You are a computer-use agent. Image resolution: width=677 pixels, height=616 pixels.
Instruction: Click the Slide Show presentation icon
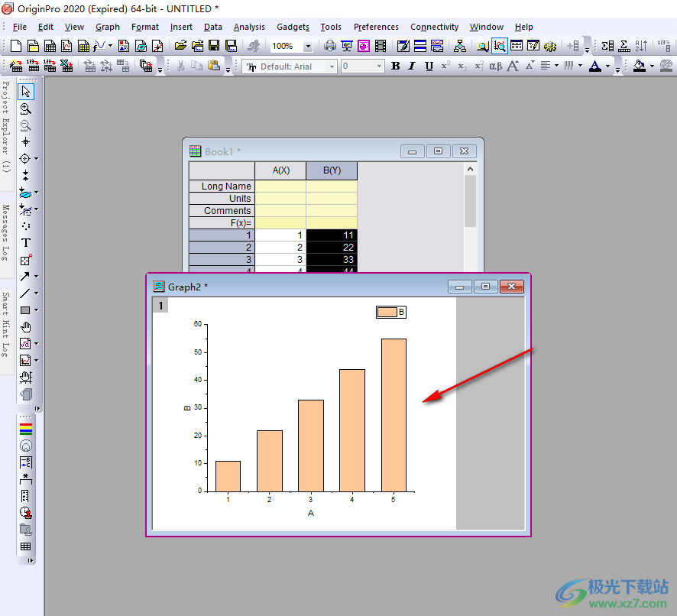[x=347, y=46]
